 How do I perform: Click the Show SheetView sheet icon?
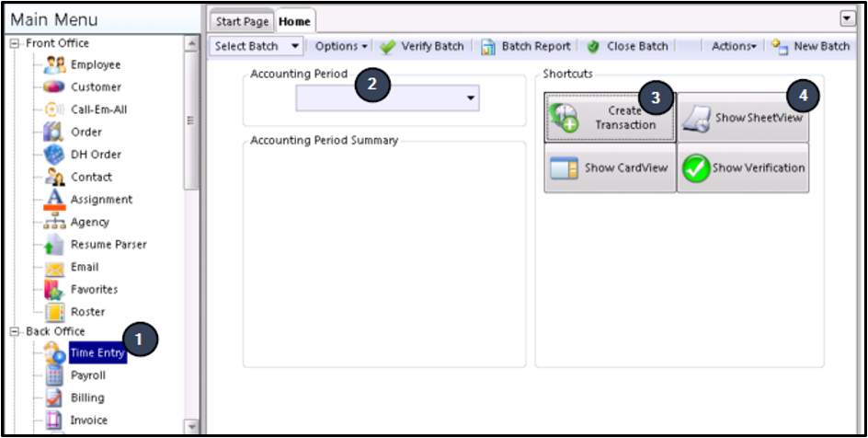click(x=696, y=118)
